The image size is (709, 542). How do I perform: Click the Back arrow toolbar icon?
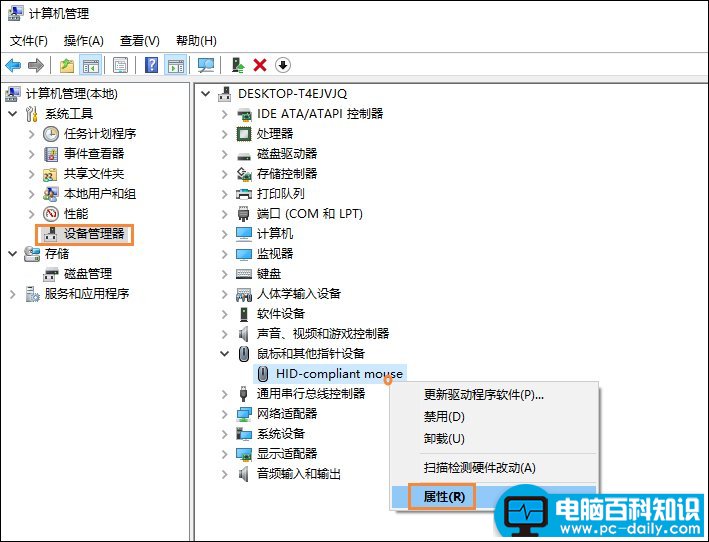13,66
